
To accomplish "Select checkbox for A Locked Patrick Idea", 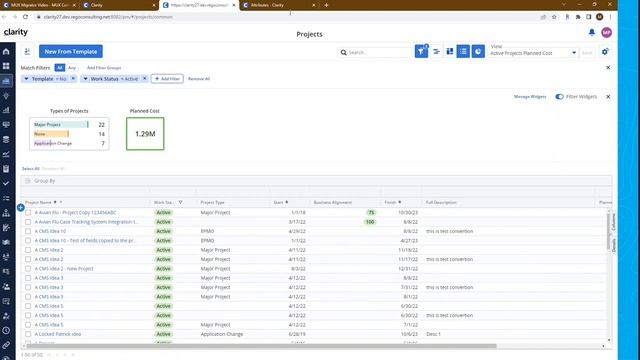I will pyautogui.click(x=28, y=334).
